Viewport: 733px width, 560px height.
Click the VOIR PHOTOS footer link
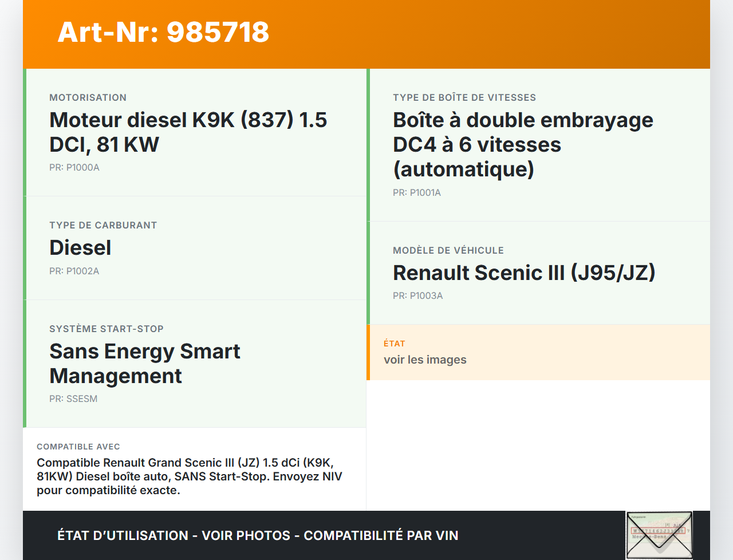246,535
